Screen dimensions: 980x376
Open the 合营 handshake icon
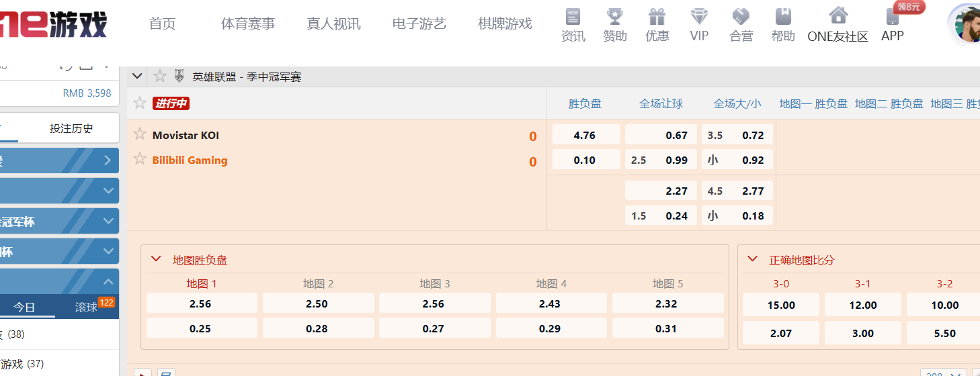tap(741, 16)
